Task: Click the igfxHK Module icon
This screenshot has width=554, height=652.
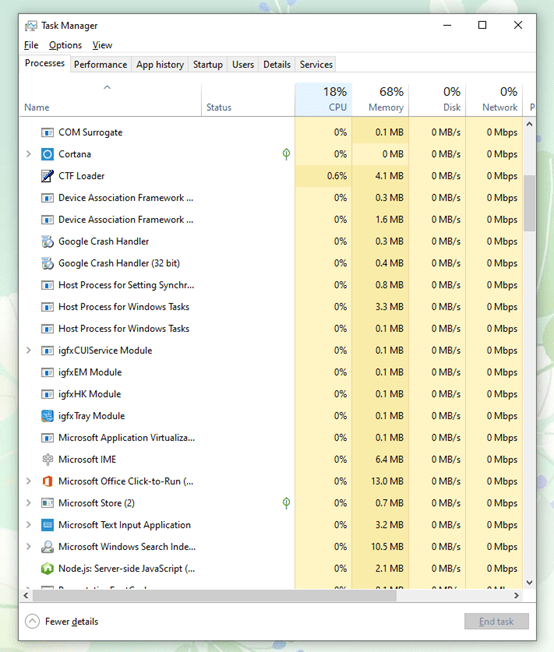Action: tap(47, 394)
